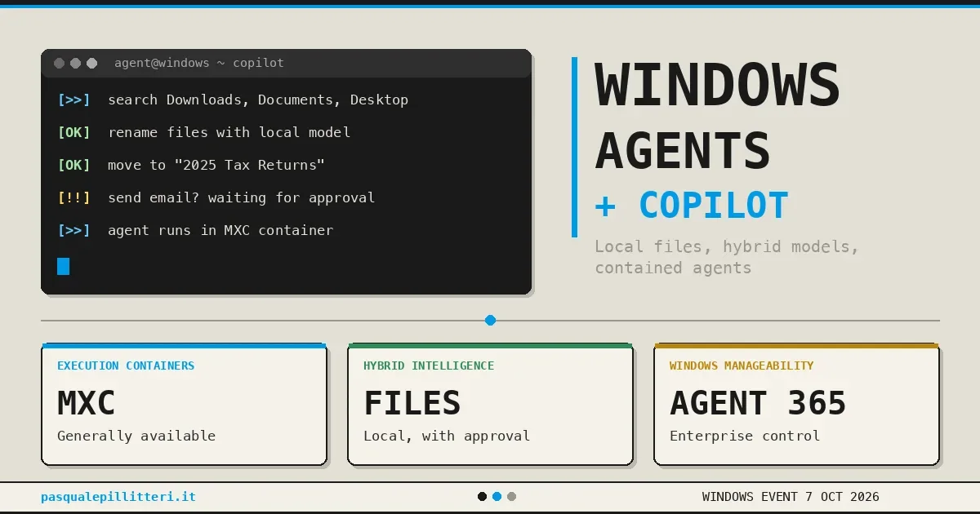Click 'Local, with approval' card text
980x514 pixels.
pos(447,436)
